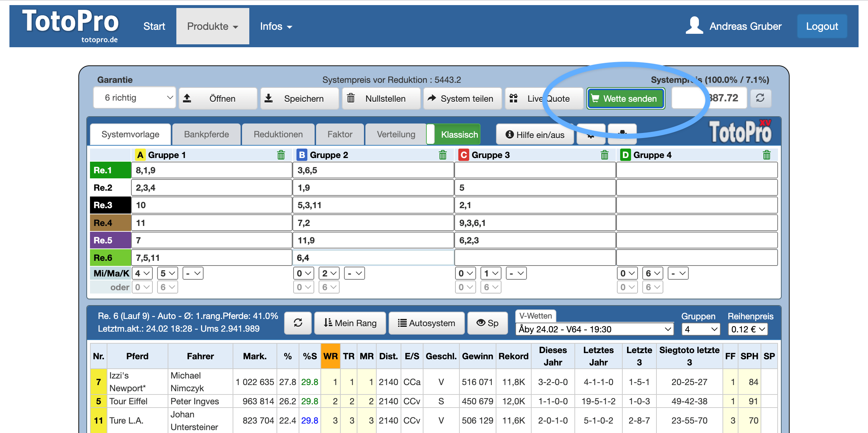Expand the Produkte menu
The image size is (868, 433).
pyautogui.click(x=213, y=26)
